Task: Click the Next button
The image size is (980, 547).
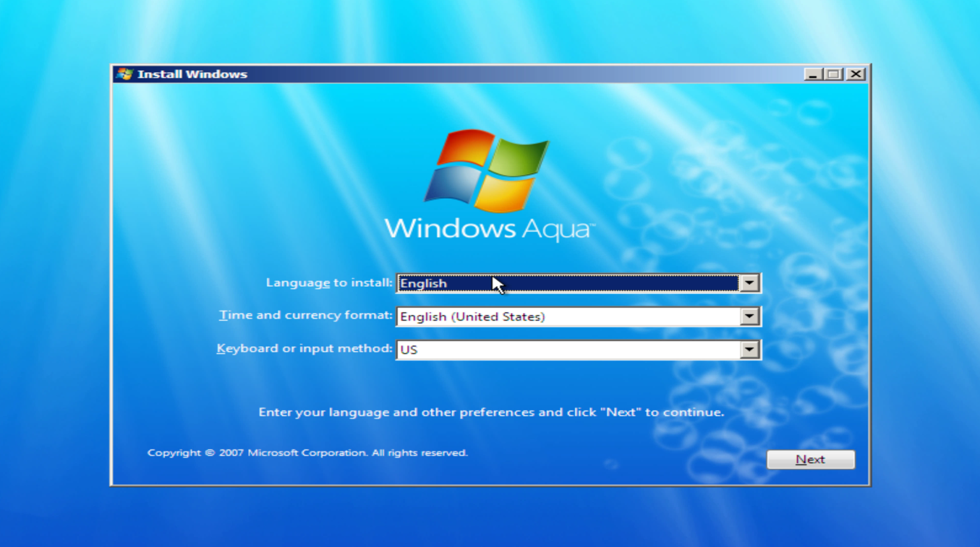Action: (810, 459)
